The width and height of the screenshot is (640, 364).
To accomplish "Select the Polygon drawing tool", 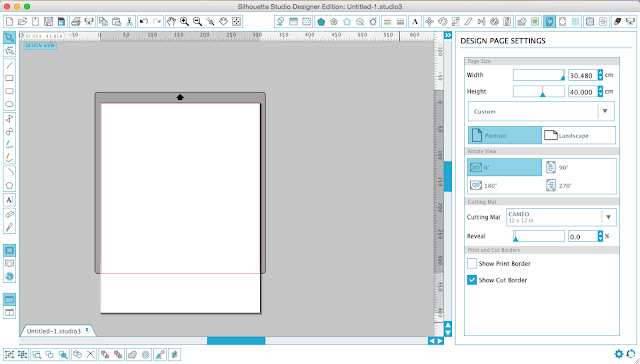I will (x=9, y=185).
